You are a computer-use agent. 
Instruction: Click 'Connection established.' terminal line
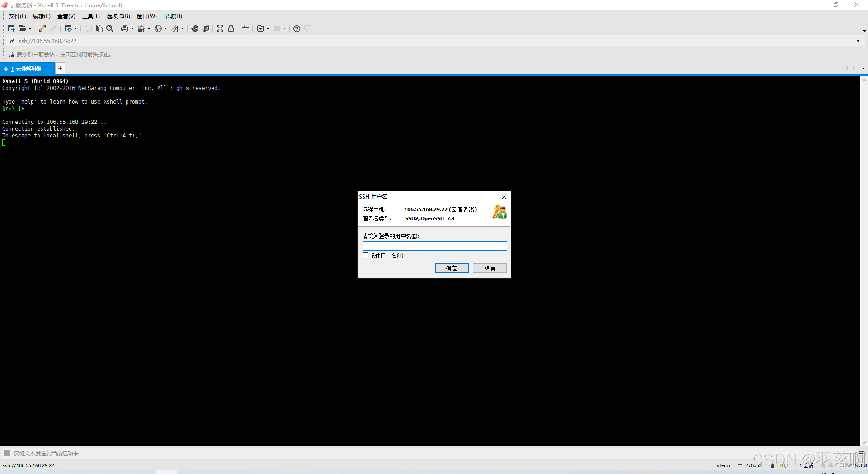(38, 129)
